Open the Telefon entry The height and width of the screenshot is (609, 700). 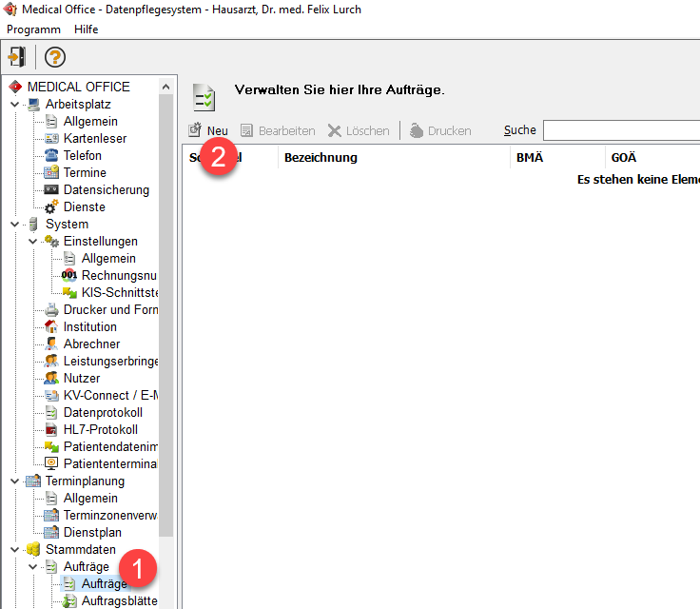(82, 155)
